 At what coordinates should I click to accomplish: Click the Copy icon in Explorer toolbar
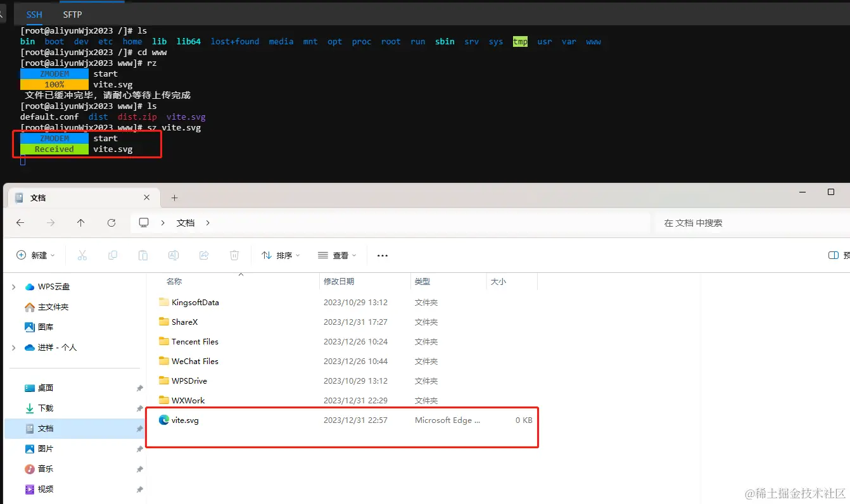click(x=113, y=255)
